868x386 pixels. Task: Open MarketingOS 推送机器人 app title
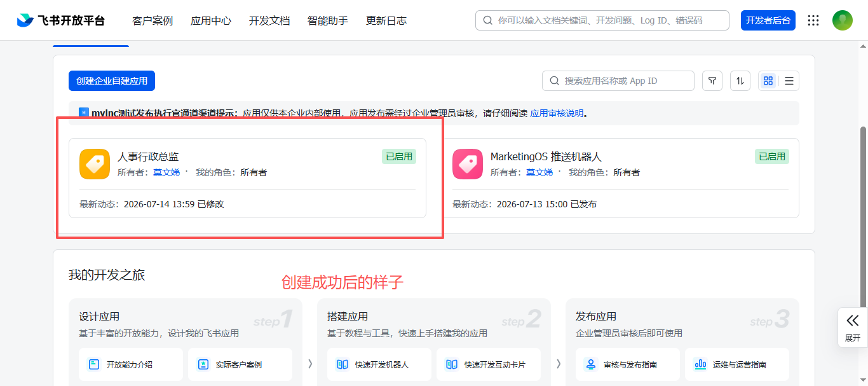point(546,156)
